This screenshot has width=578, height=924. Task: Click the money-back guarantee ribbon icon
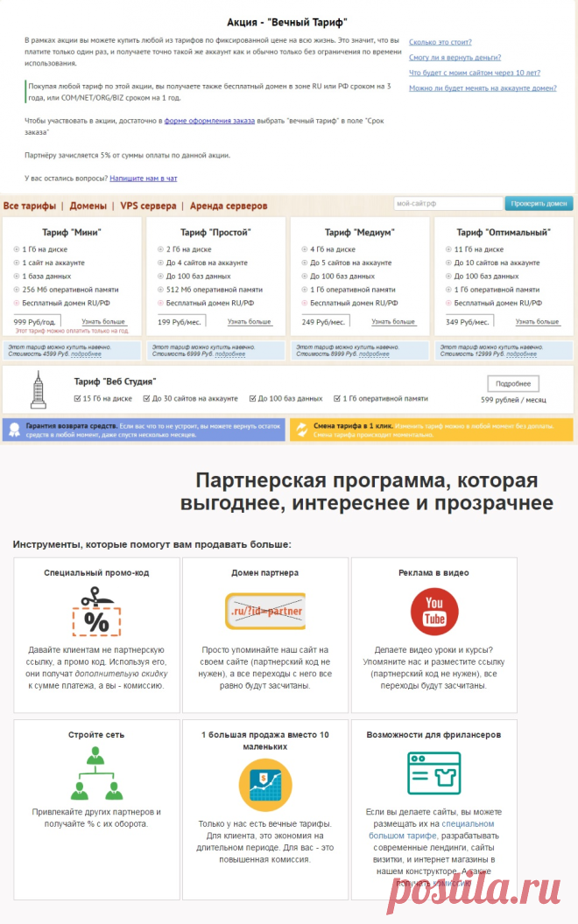15,430
